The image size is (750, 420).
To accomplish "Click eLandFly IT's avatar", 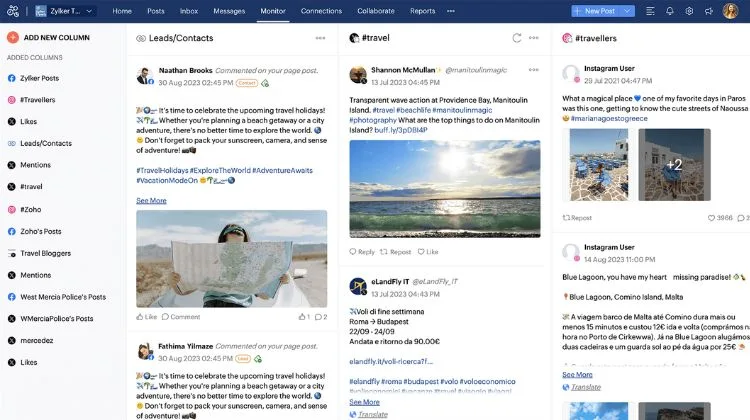I will 358,287.
